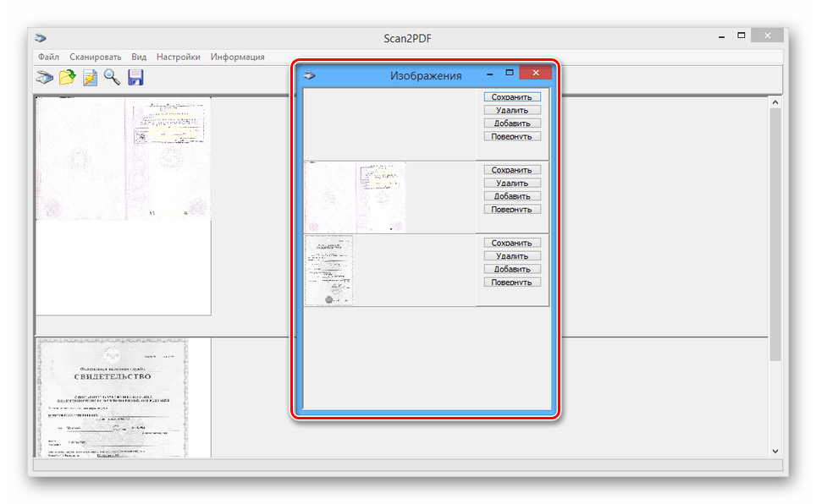The height and width of the screenshot is (504, 816).
Task: Save with the floppy disk toolbar icon
Action: click(135, 78)
